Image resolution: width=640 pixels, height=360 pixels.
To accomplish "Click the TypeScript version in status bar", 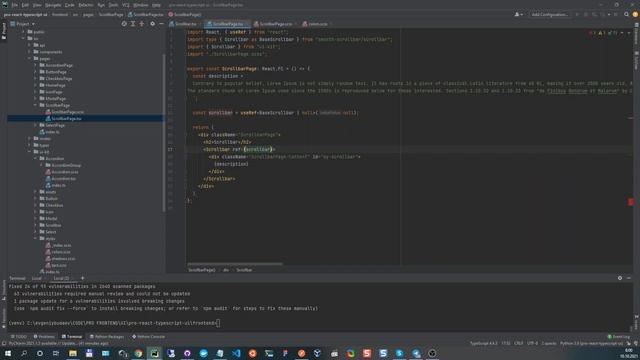I will point(483,343).
